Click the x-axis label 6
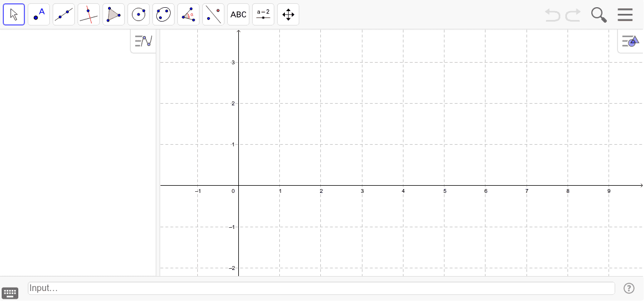The image size is (644, 301). tap(485, 191)
